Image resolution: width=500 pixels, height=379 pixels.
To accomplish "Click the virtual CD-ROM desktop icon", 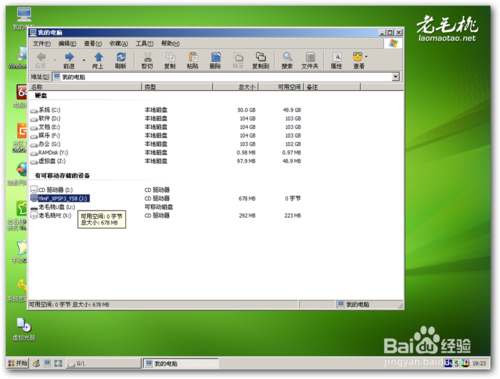I will (x=24, y=329).
